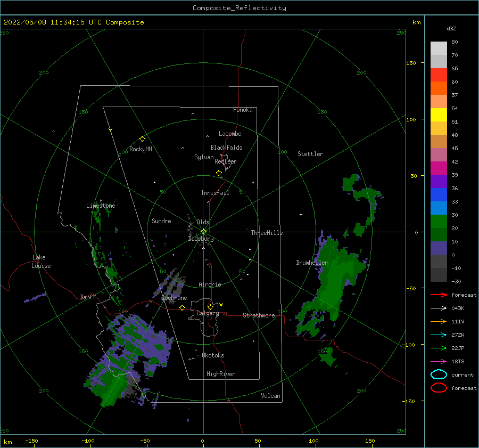Click the Airdrie city label
The height and width of the screenshot is (448, 479).
click(210, 284)
